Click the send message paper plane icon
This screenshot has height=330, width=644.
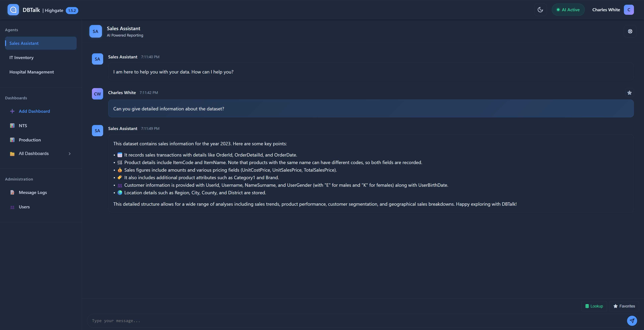632,321
